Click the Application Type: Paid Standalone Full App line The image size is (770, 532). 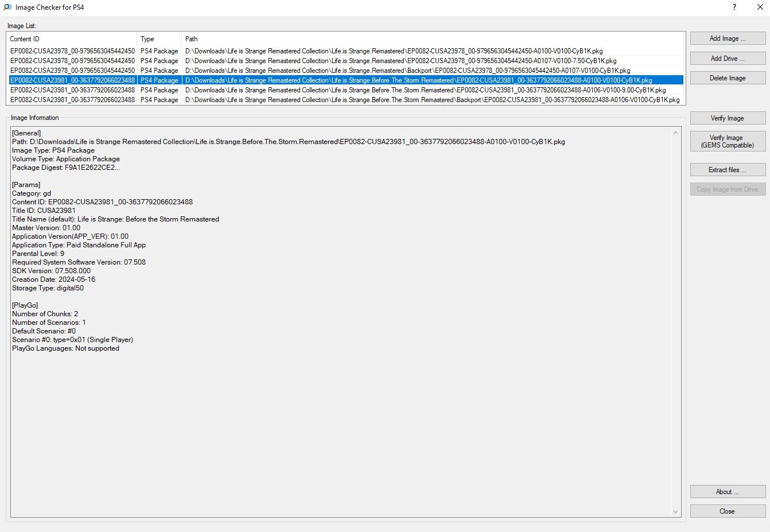(x=79, y=245)
